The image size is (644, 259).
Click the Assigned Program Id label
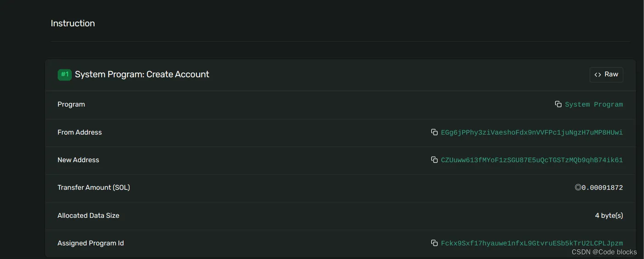[91, 243]
